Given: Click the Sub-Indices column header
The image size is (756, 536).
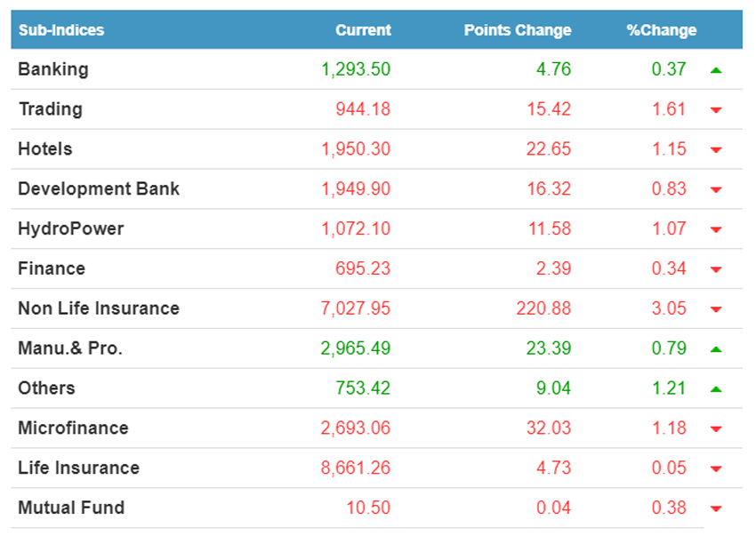Looking at the screenshot, I should [60, 30].
